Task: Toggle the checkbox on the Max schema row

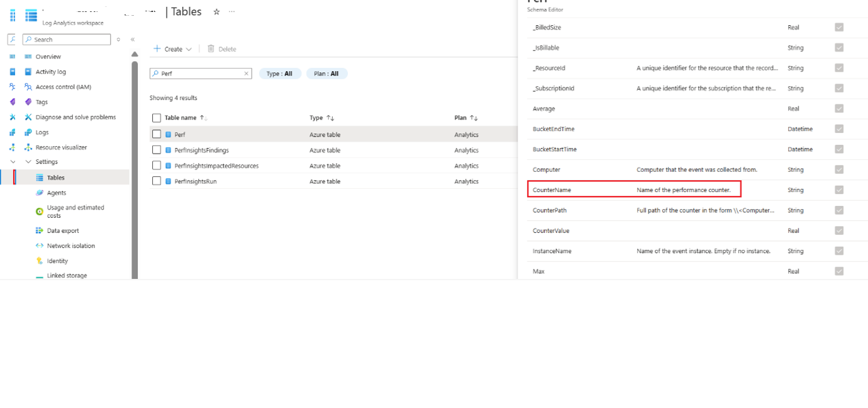Action: 839,271
